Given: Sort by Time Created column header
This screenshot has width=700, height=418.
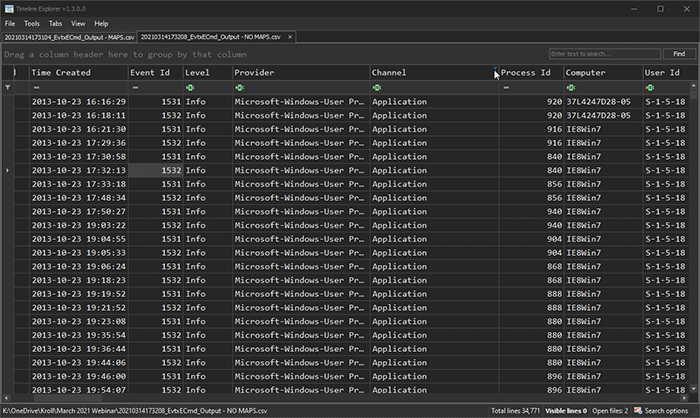Looking at the screenshot, I should click(79, 73).
